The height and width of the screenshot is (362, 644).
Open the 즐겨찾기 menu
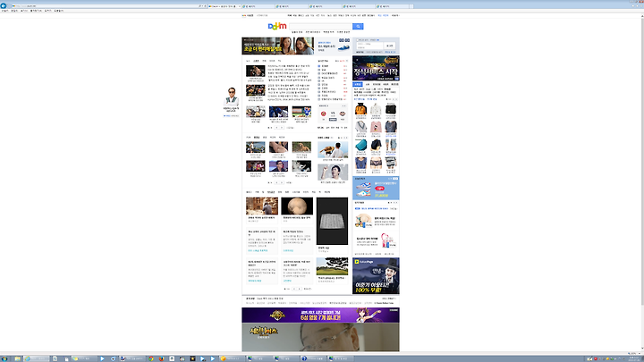click(36, 11)
